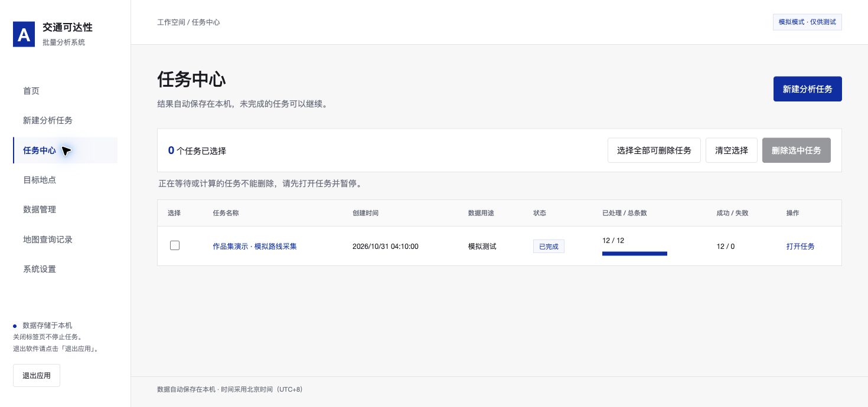Click the 数据存储于本机 sidebar note
868x407 pixels.
(47, 326)
